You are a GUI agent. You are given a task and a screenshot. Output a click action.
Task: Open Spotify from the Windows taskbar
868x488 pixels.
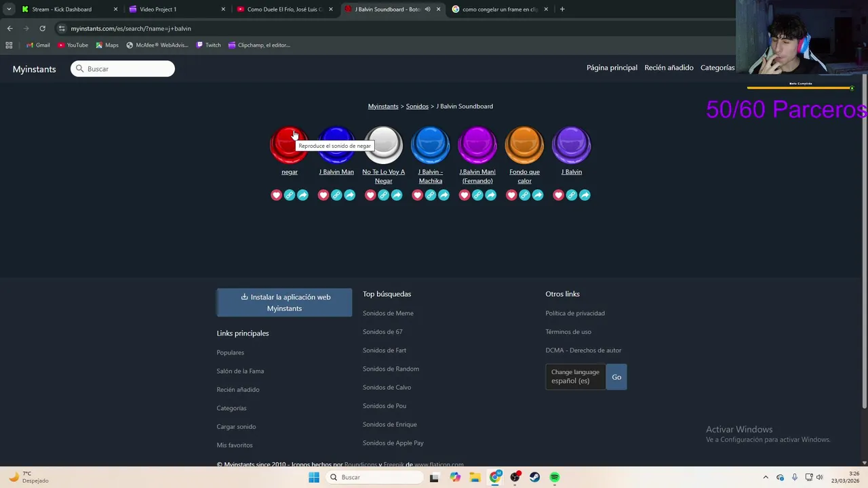click(x=555, y=477)
